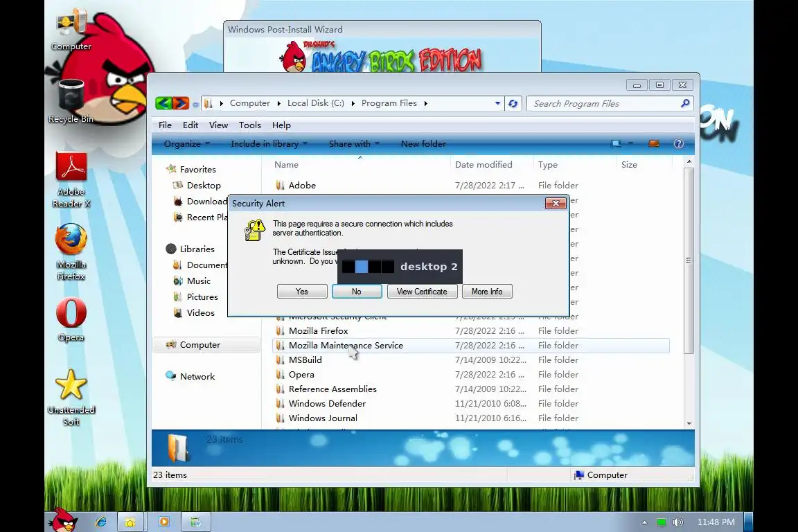Open media player taskbar icon
798x532 pixels.
point(164,522)
